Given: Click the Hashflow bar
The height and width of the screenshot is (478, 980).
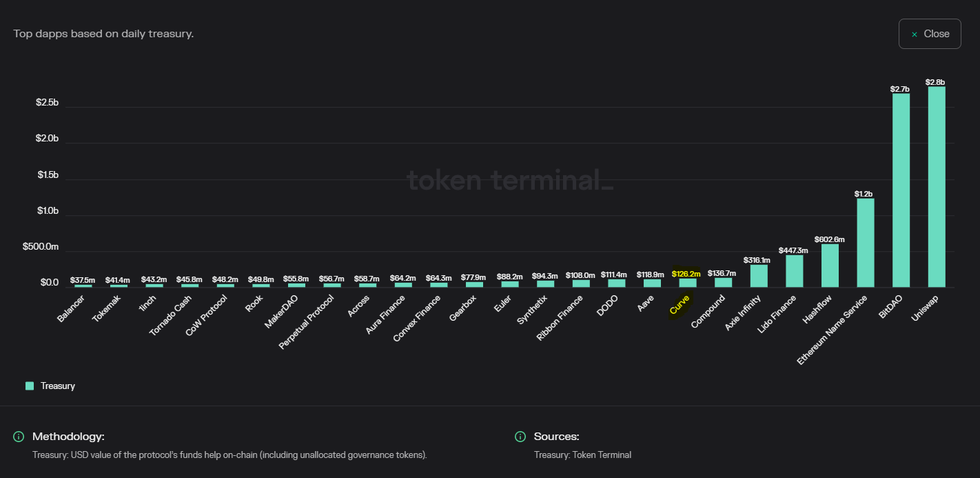Looking at the screenshot, I should point(830,266).
